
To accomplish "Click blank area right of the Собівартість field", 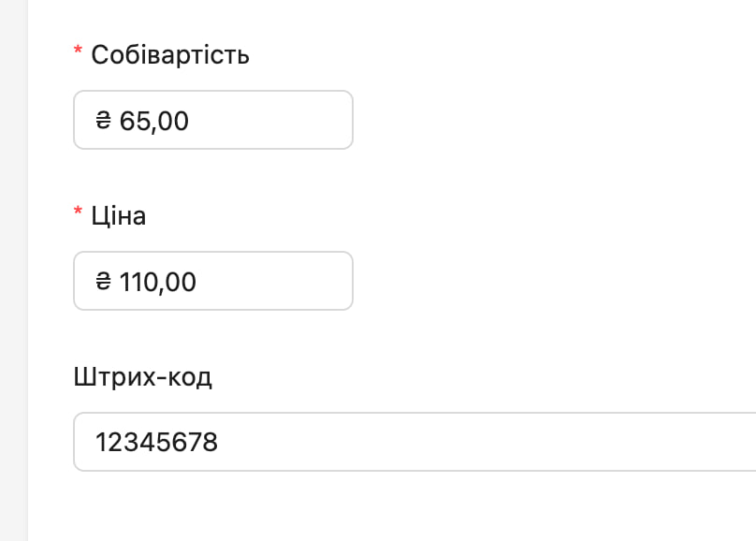I will point(555,120).
